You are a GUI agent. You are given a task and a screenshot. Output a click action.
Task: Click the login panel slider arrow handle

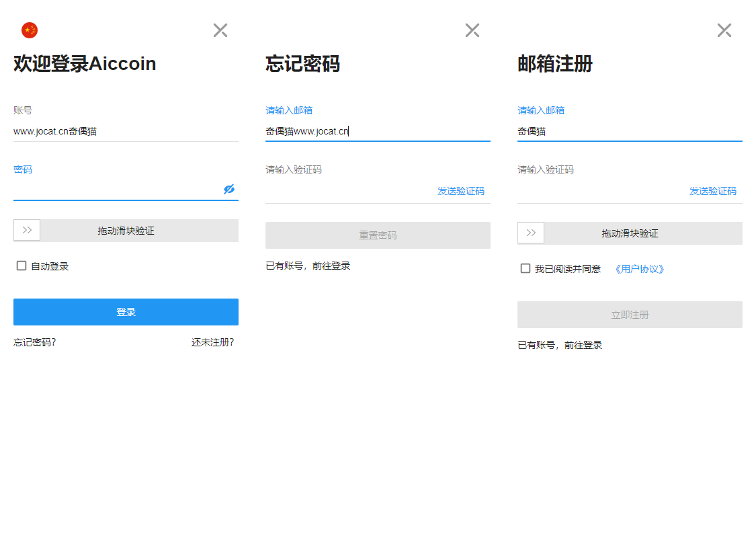point(27,230)
